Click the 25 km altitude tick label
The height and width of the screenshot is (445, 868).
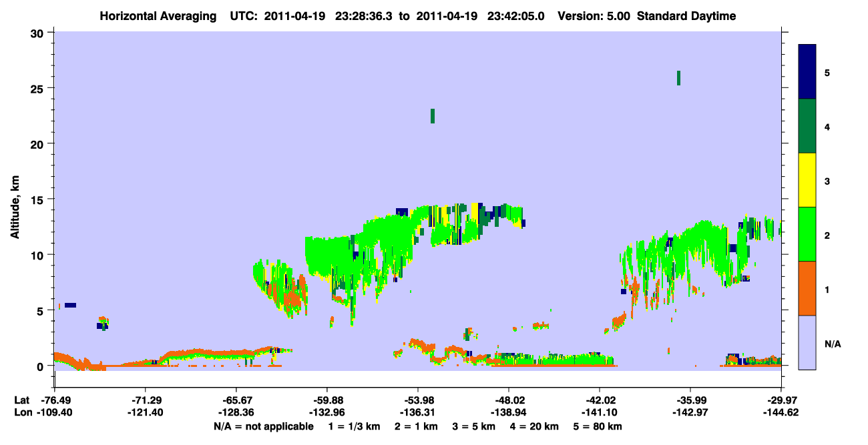[37, 88]
